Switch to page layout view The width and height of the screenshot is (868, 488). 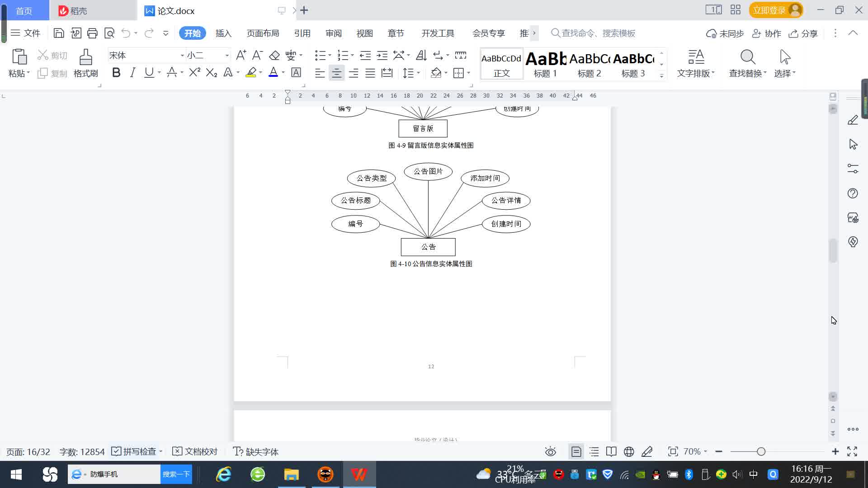[576, 451]
